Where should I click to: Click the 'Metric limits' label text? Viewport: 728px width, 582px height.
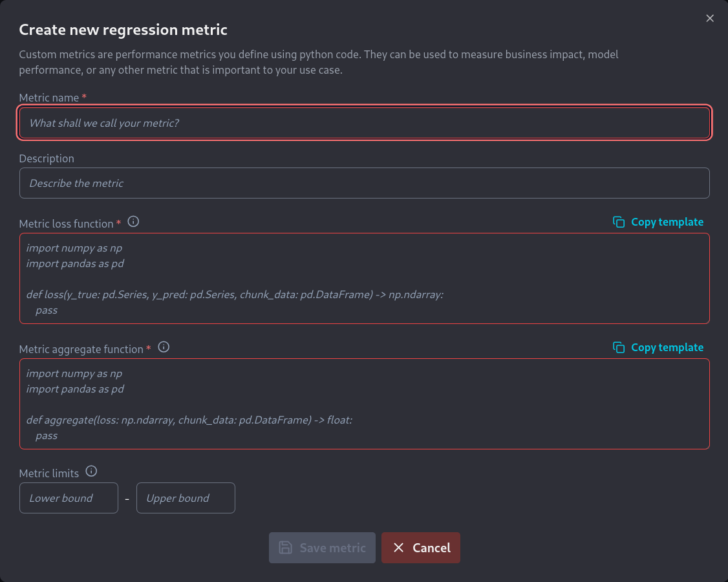click(49, 473)
